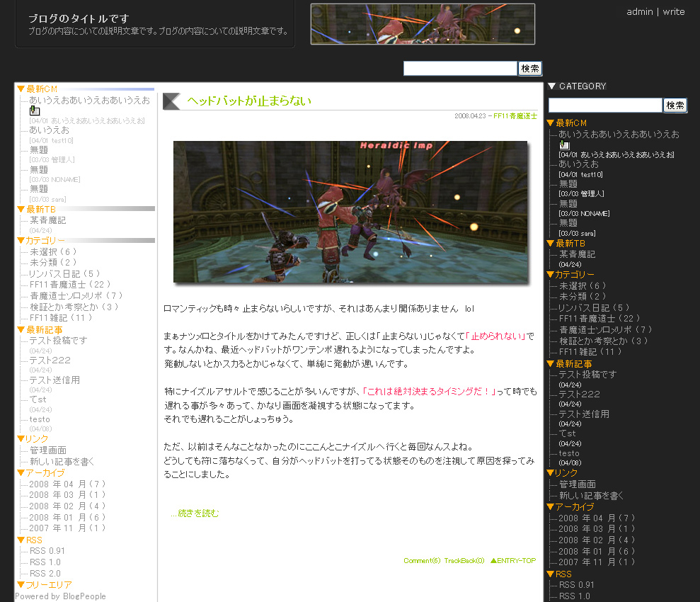Image resolution: width=700 pixels, height=602 pixels.
Task: Open left archive 2008年04月 (7)
Action: coord(67,484)
